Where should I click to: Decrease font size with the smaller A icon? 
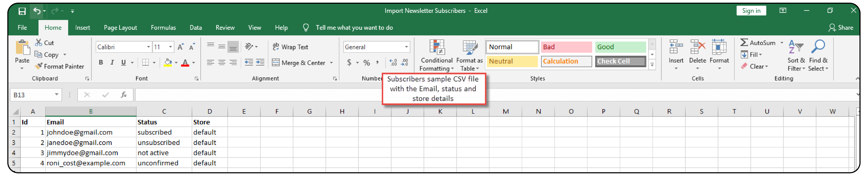[x=192, y=47]
